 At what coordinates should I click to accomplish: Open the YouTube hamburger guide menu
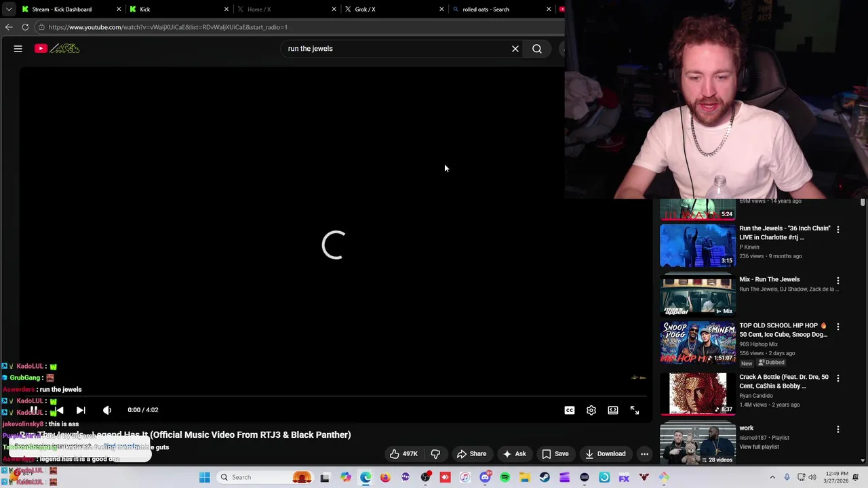point(18,49)
